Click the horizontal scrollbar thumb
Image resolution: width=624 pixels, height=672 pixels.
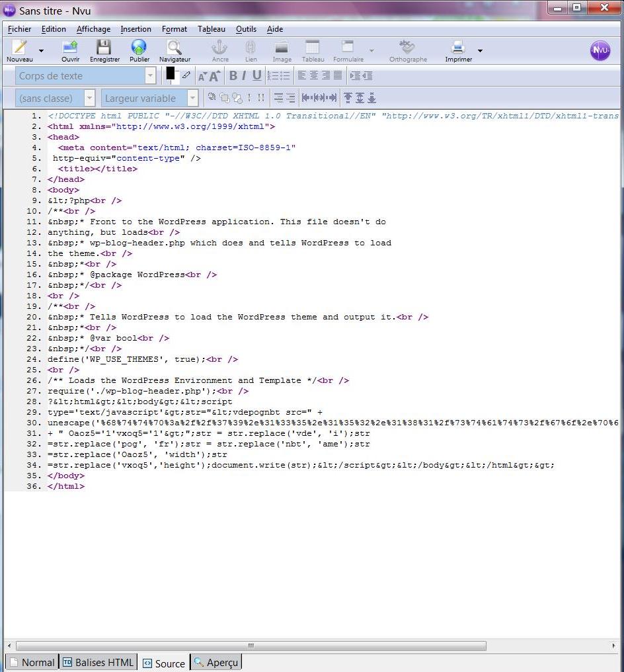[x=251, y=646]
